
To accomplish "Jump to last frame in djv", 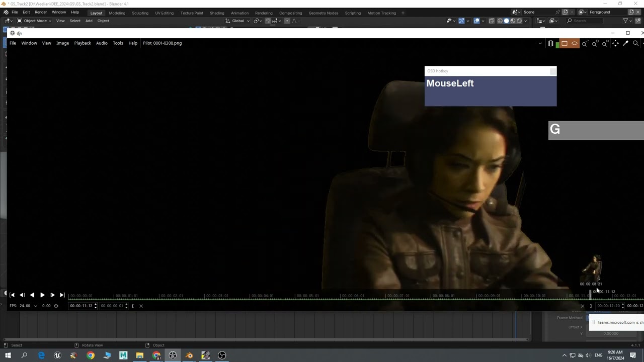I will tap(62, 295).
